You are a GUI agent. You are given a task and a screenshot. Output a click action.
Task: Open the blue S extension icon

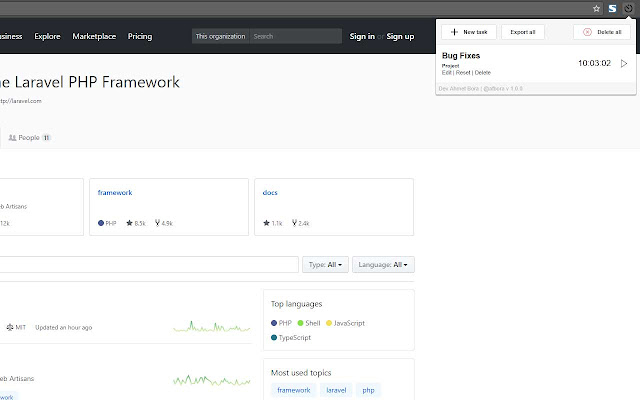pos(612,9)
